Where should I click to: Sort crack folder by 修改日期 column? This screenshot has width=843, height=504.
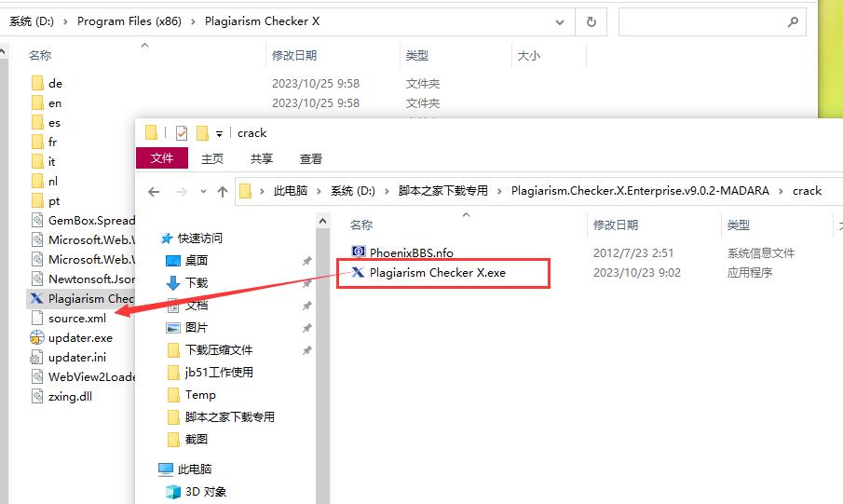616,225
